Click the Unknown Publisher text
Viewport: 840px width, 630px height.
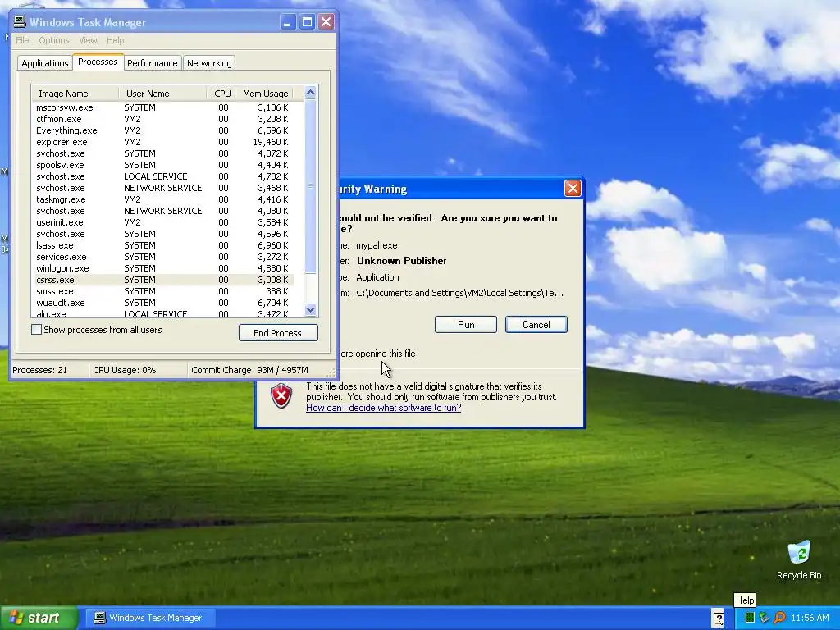(402, 261)
